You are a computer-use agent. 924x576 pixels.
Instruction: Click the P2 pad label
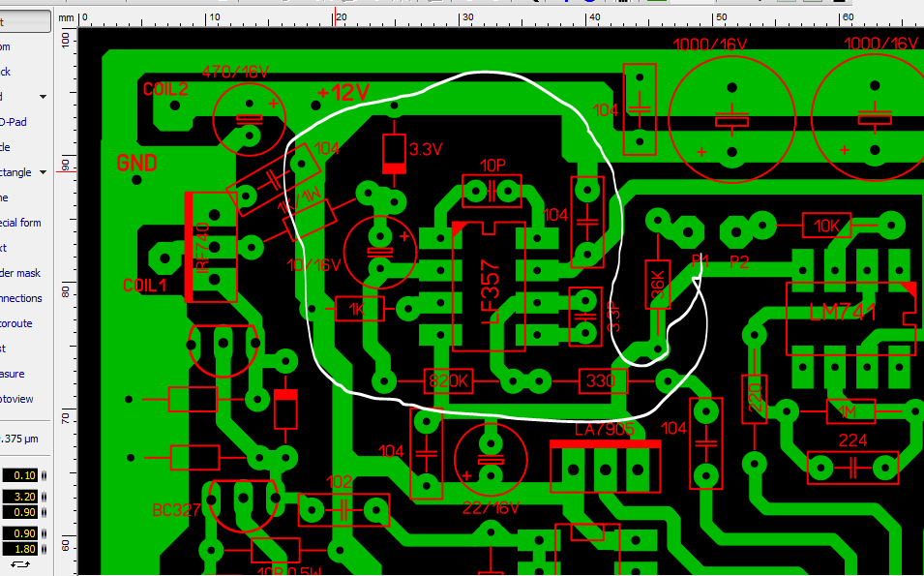pyautogui.click(x=739, y=261)
